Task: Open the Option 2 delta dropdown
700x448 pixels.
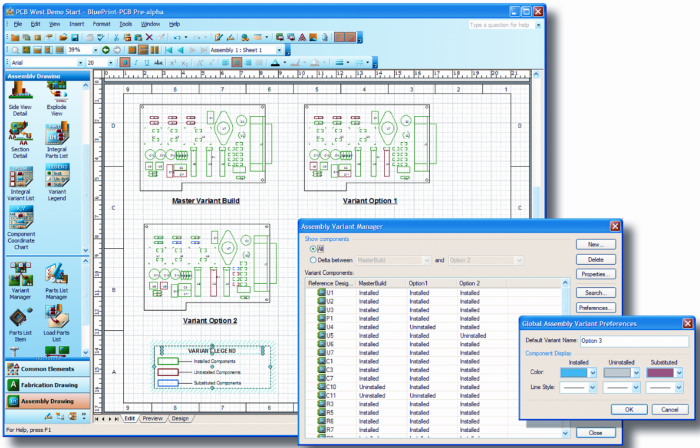Action: click(x=519, y=260)
